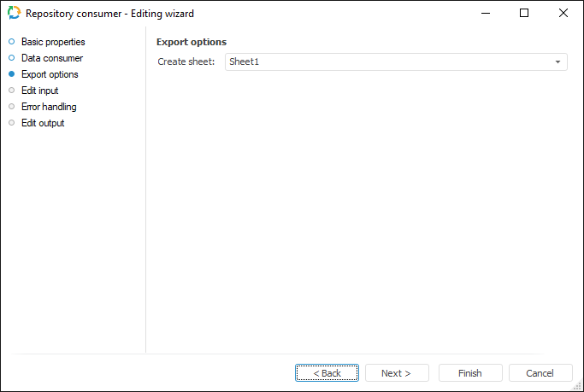Screen dimensions: 584x392
Task: Open the Edit input page
Action: pos(40,91)
